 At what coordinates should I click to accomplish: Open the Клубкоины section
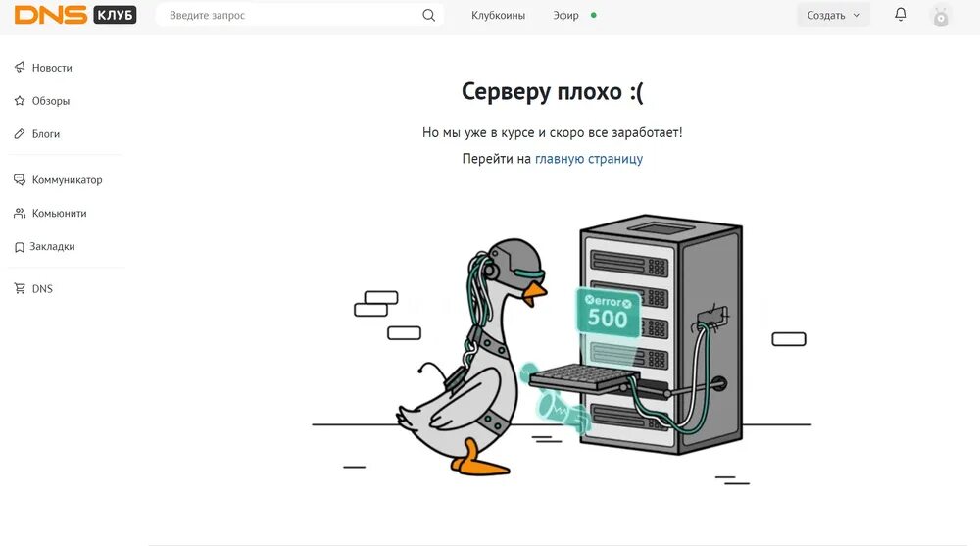498,15
